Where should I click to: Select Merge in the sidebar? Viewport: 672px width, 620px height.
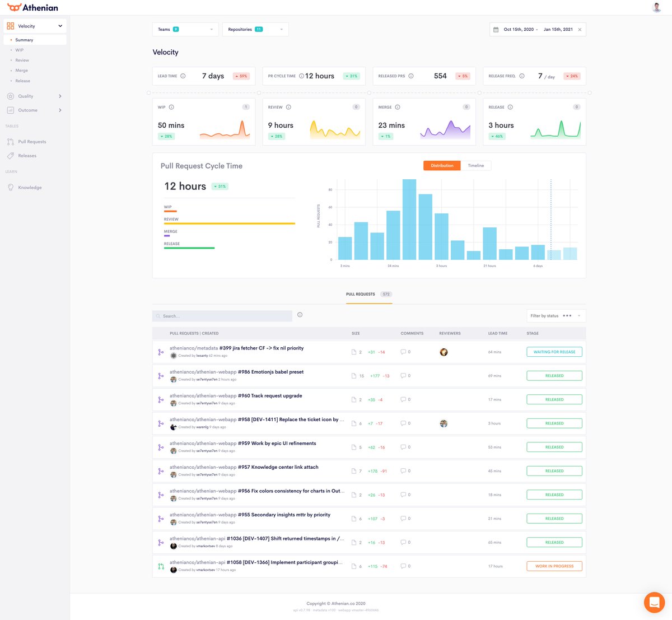click(22, 71)
